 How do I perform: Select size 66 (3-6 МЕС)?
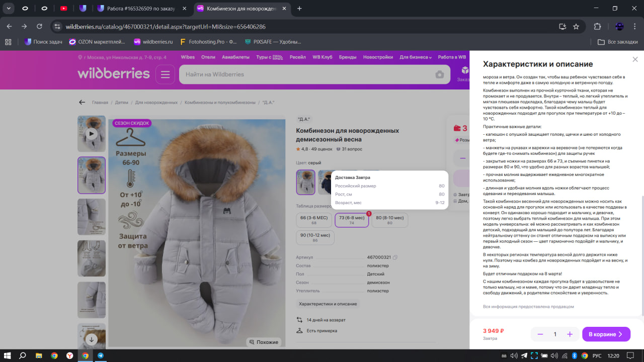pos(314,220)
